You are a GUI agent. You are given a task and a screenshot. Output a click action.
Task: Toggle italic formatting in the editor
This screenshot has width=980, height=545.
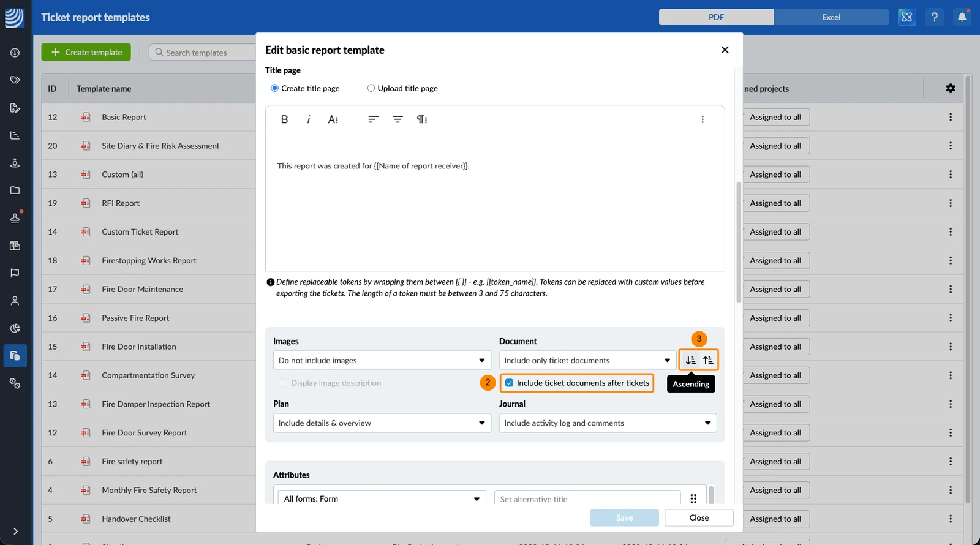point(309,119)
